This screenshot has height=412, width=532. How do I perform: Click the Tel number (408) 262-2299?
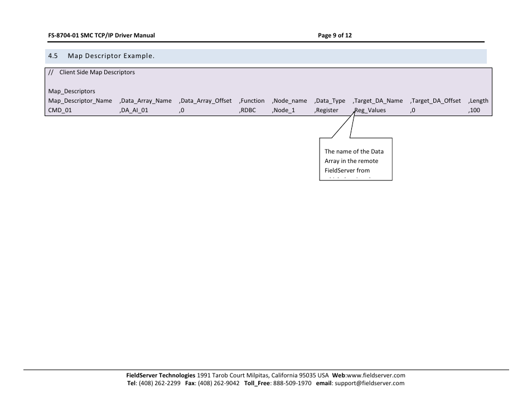(159, 383)
